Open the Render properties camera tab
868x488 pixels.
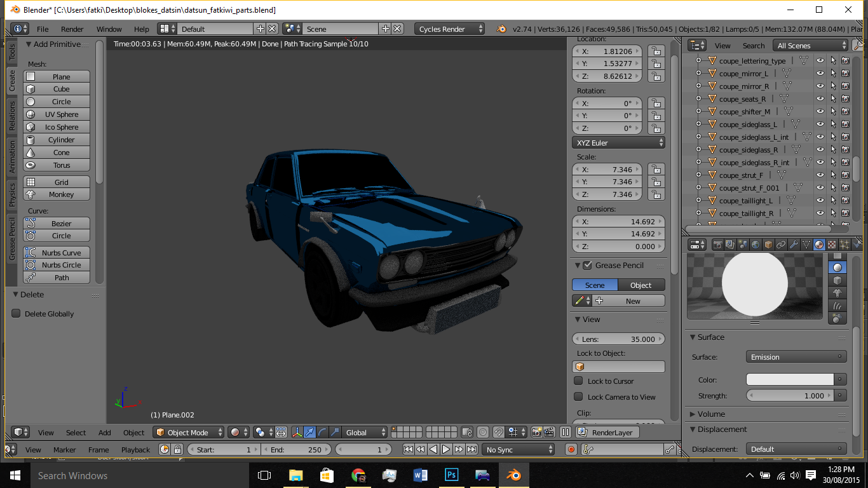pos(717,245)
